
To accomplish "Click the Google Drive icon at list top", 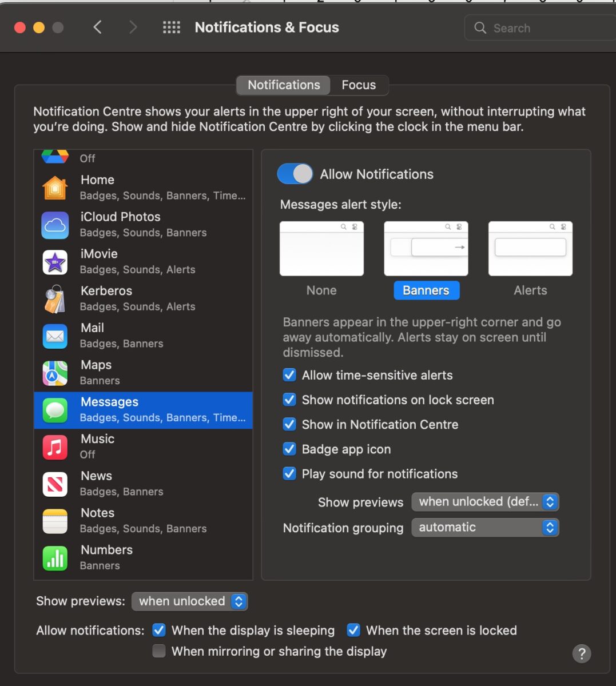I will (55, 156).
